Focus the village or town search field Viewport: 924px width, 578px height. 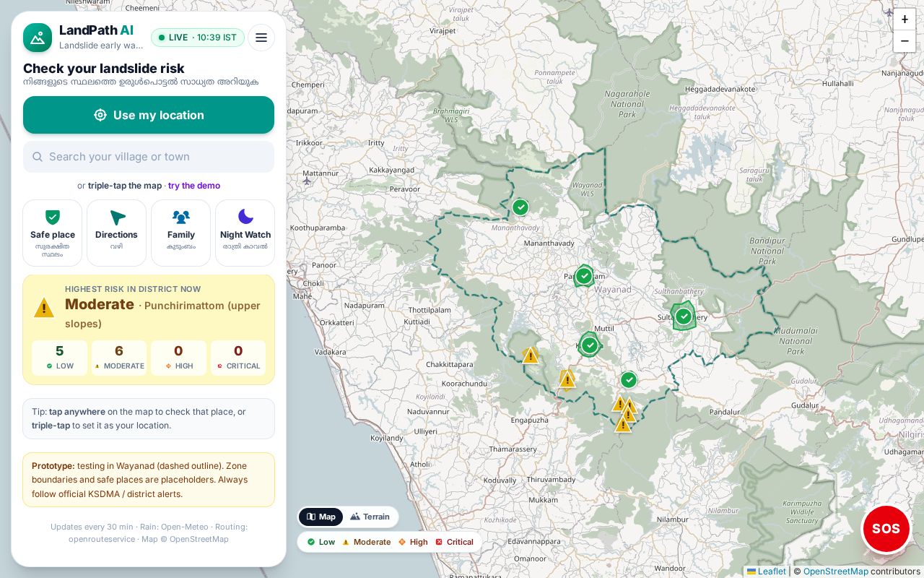(x=149, y=157)
